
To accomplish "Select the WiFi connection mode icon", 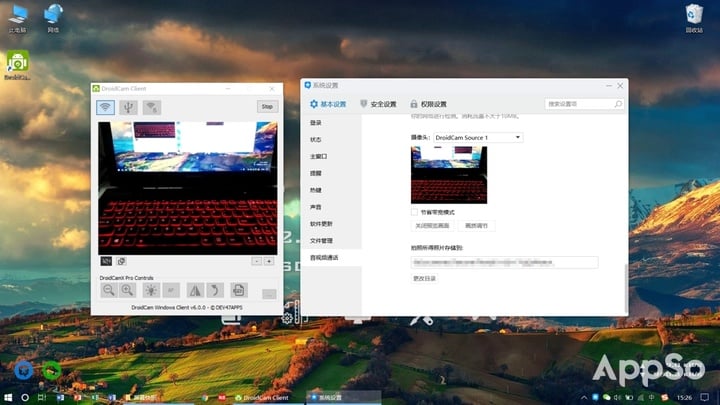I will click(x=105, y=107).
